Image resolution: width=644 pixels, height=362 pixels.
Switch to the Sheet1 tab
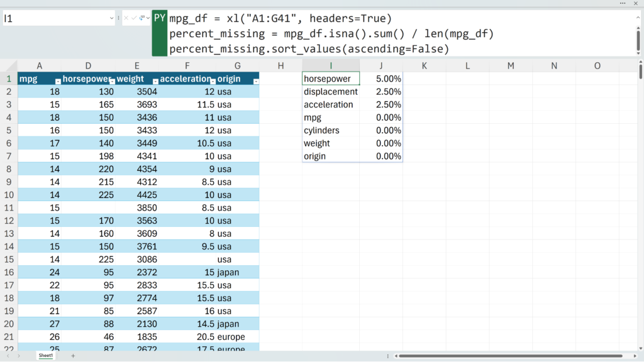pos(46,356)
